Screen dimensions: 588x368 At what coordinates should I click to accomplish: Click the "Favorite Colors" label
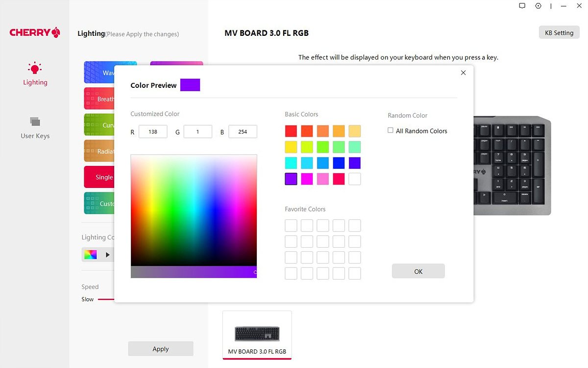coord(305,209)
